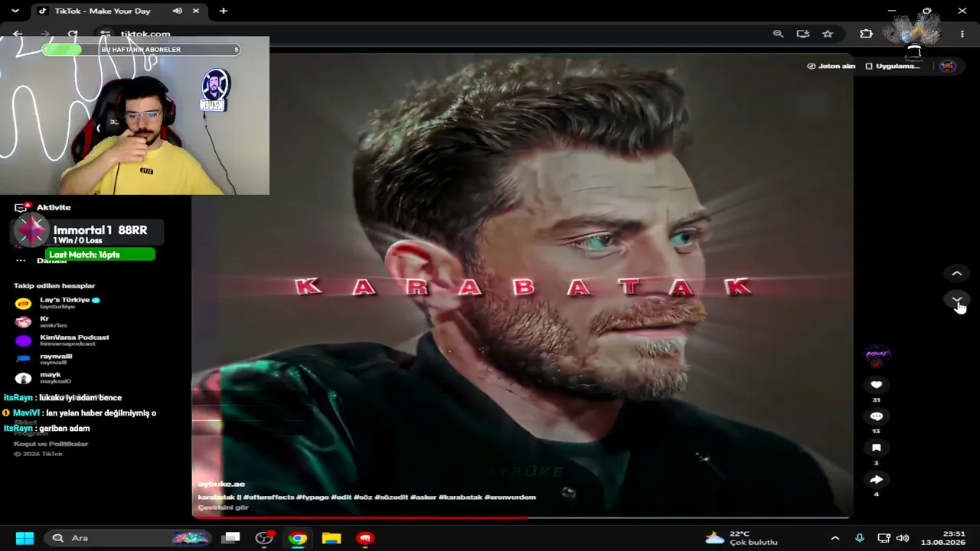Click the Jeton alın button
Screen dimensions: 980x551
click(x=831, y=66)
